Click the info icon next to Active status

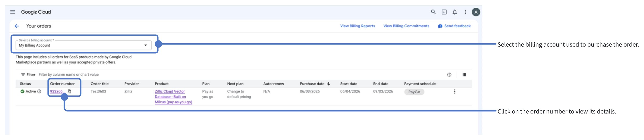39,91
